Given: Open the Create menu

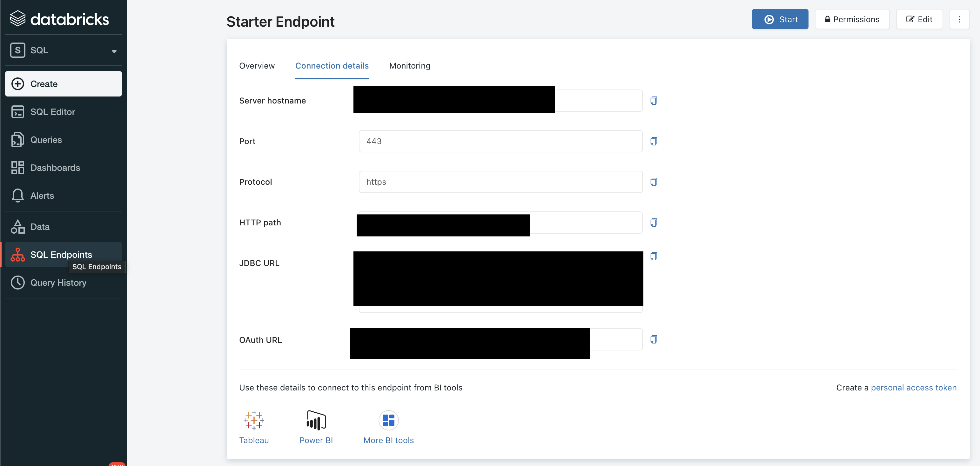Looking at the screenshot, I should click(63, 84).
